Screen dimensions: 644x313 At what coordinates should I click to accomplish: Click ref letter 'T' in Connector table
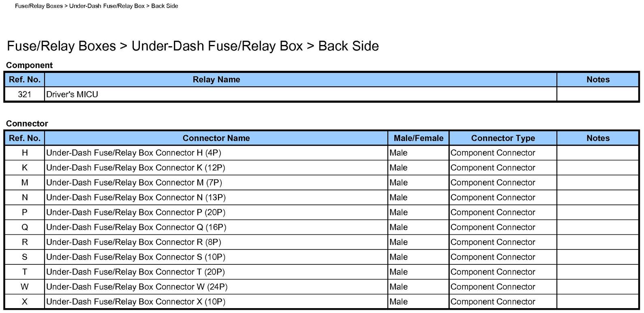pyautogui.click(x=24, y=272)
